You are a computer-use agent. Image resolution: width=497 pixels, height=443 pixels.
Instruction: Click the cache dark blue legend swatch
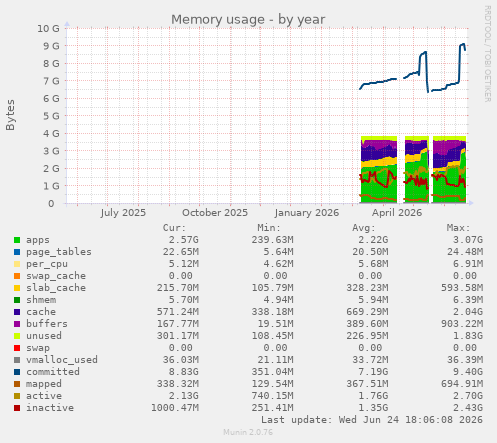point(17,312)
